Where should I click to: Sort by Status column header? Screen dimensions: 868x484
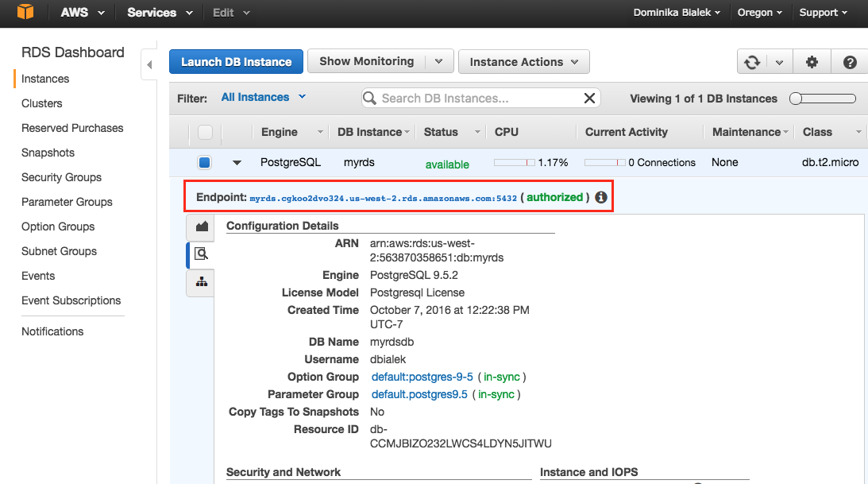(442, 133)
